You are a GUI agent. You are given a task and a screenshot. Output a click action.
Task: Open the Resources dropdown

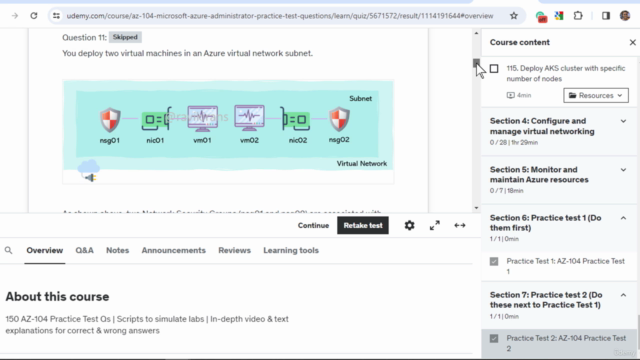(596, 96)
